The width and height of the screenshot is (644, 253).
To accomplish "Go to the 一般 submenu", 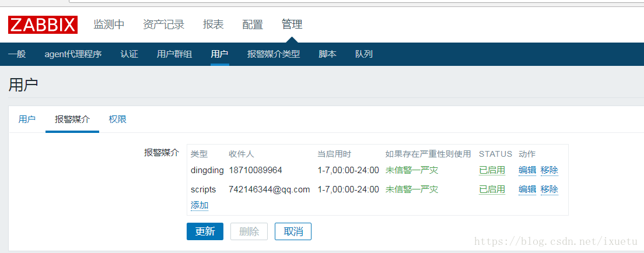I will tap(17, 54).
